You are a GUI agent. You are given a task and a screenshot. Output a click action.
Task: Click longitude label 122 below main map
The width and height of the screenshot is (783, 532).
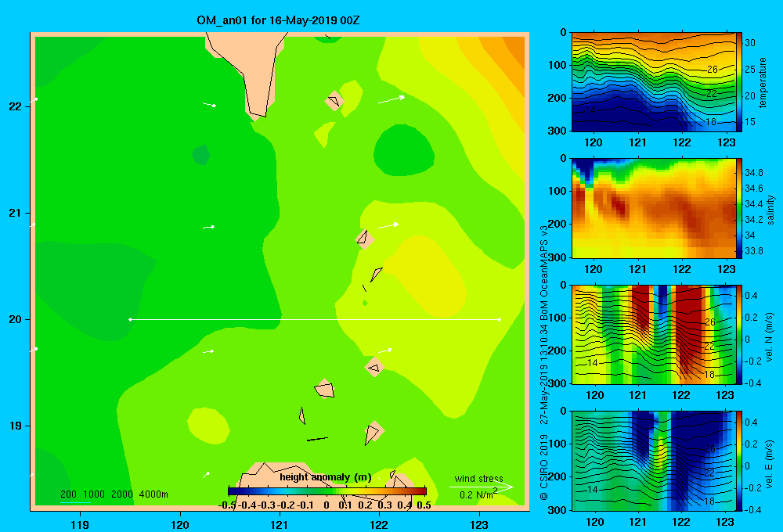379,524
